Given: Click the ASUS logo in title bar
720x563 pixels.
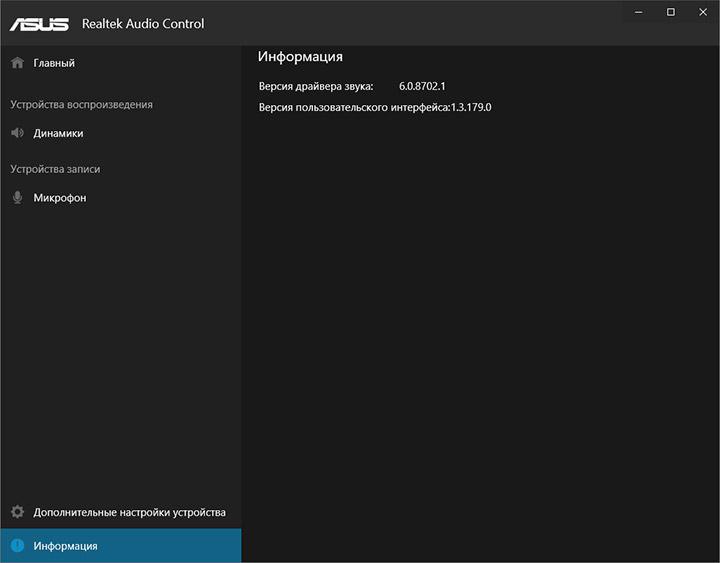Looking at the screenshot, I should [40, 23].
